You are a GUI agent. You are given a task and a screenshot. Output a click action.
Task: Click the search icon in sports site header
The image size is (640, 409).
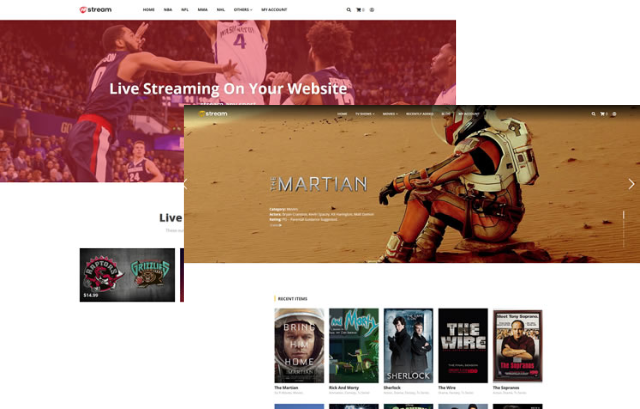pyautogui.click(x=349, y=10)
